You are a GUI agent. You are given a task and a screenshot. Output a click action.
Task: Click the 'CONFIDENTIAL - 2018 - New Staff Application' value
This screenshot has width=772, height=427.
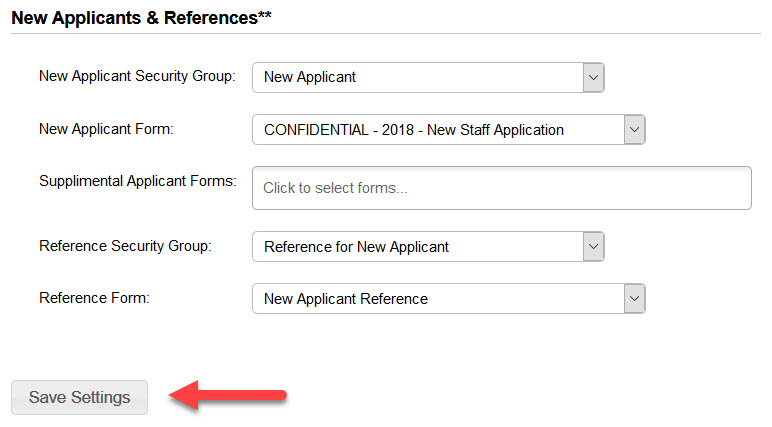[414, 130]
